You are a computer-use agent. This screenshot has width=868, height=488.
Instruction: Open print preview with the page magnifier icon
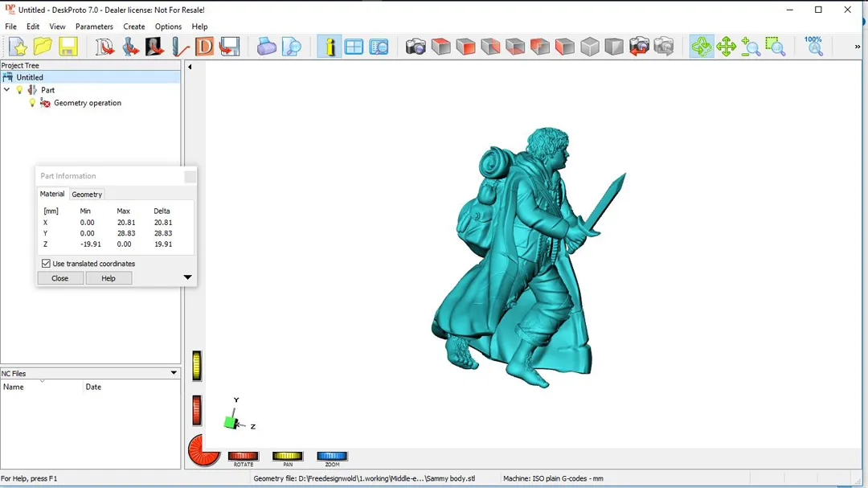click(291, 47)
